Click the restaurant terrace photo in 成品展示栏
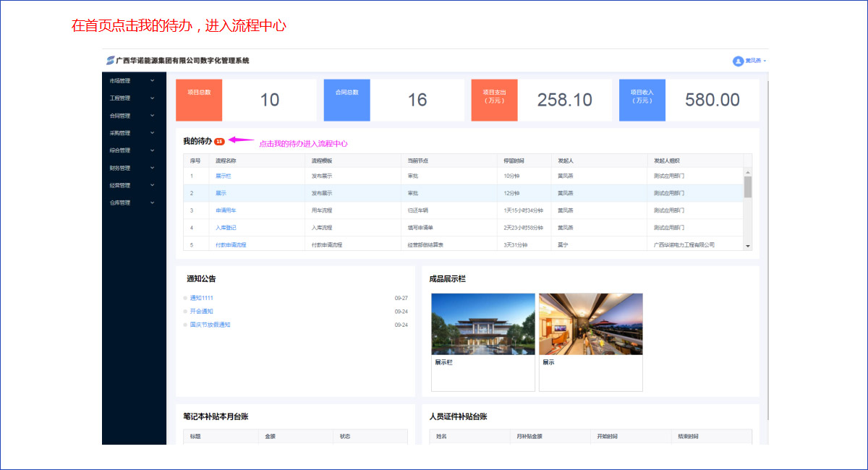Screen dimensions: 868x470 tap(591, 324)
